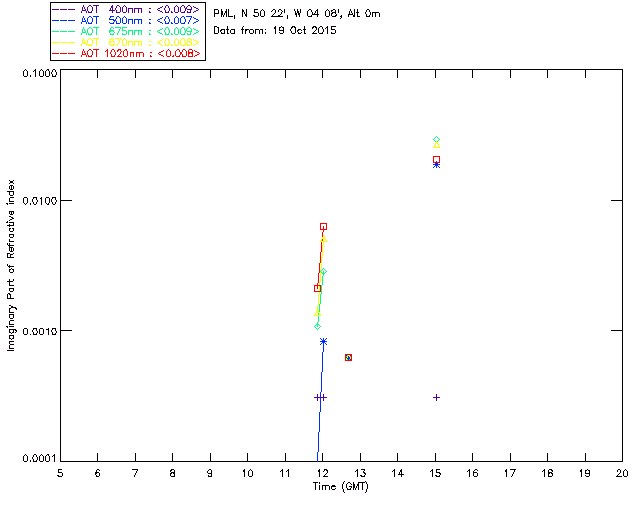This screenshot has width=640, height=512.
Task: Select the PML station coordinates header text
Action: coord(297,14)
